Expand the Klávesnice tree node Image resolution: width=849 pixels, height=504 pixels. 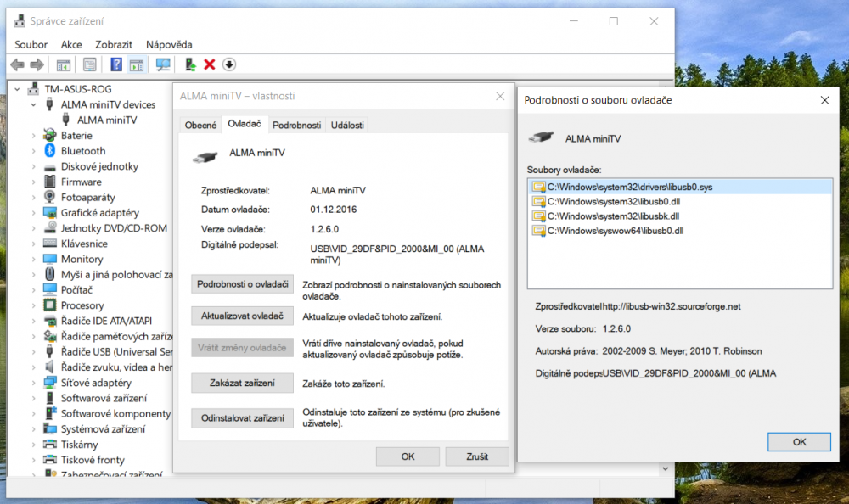tap(33, 244)
